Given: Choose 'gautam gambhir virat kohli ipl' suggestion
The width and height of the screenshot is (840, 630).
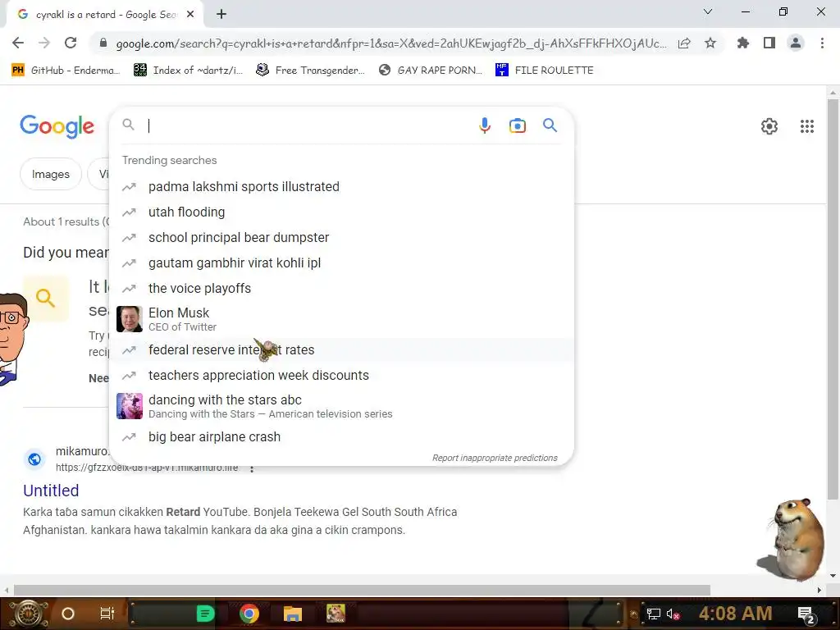Looking at the screenshot, I should 341,263.
